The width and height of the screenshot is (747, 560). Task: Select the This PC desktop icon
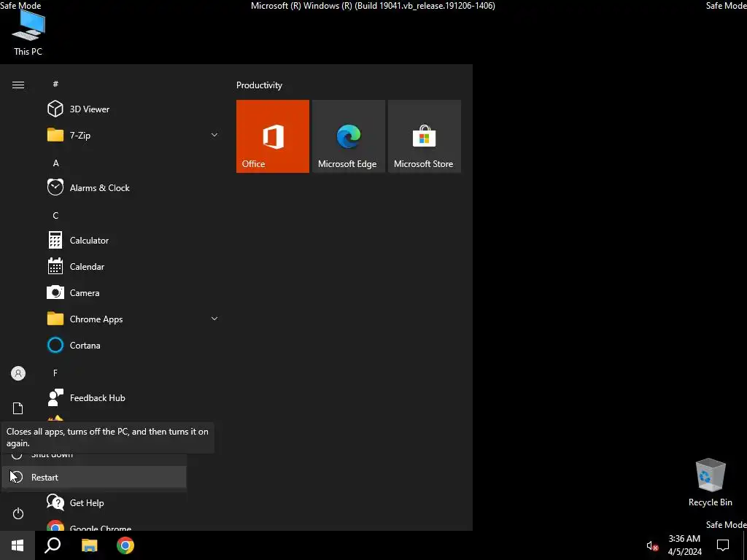point(28,34)
